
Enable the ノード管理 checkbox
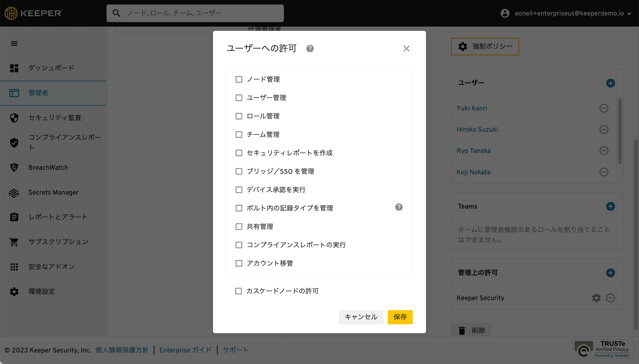(239, 79)
